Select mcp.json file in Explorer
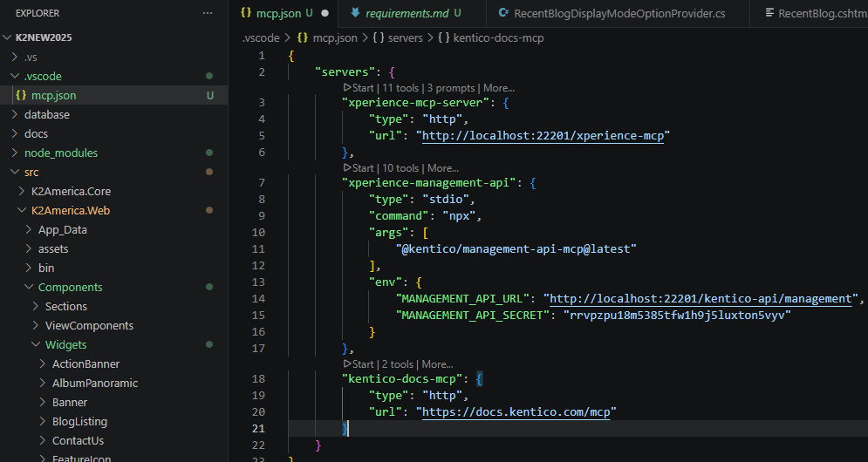The height and width of the screenshot is (462, 868). tap(113, 95)
